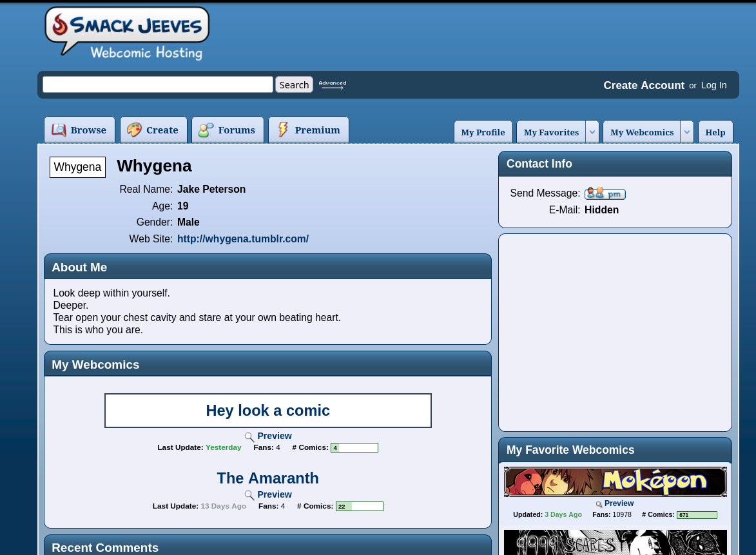Viewport: 756px width, 555px height.
Task: Focus the search text field
Action: [x=158, y=84]
